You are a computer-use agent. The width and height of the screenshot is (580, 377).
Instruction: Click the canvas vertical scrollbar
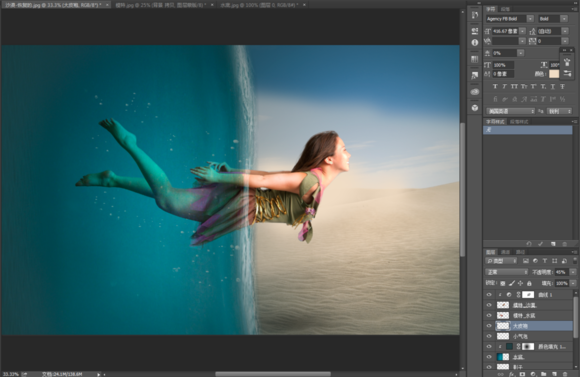coord(462,189)
